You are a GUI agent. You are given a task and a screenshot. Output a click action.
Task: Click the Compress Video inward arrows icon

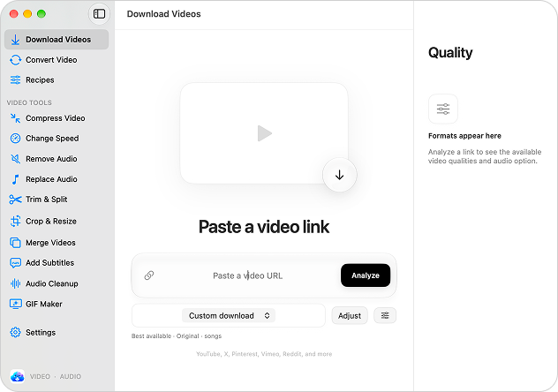pyautogui.click(x=15, y=118)
